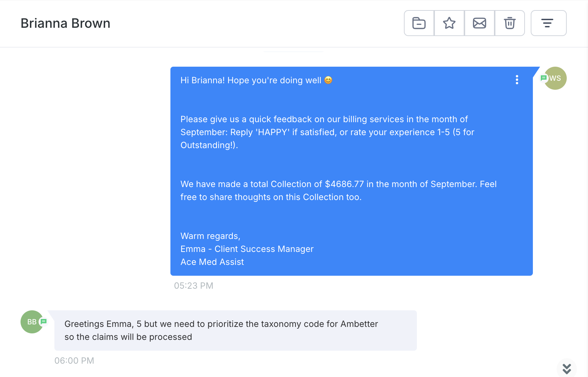Click the 'Emma - Client Success Manager' signature line
The image size is (588, 377).
(x=247, y=249)
